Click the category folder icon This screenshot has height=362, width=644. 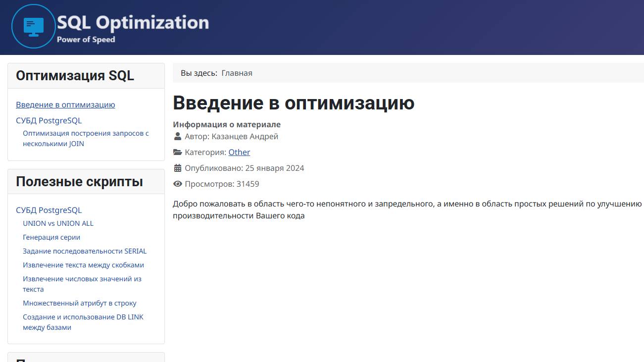pyautogui.click(x=178, y=152)
